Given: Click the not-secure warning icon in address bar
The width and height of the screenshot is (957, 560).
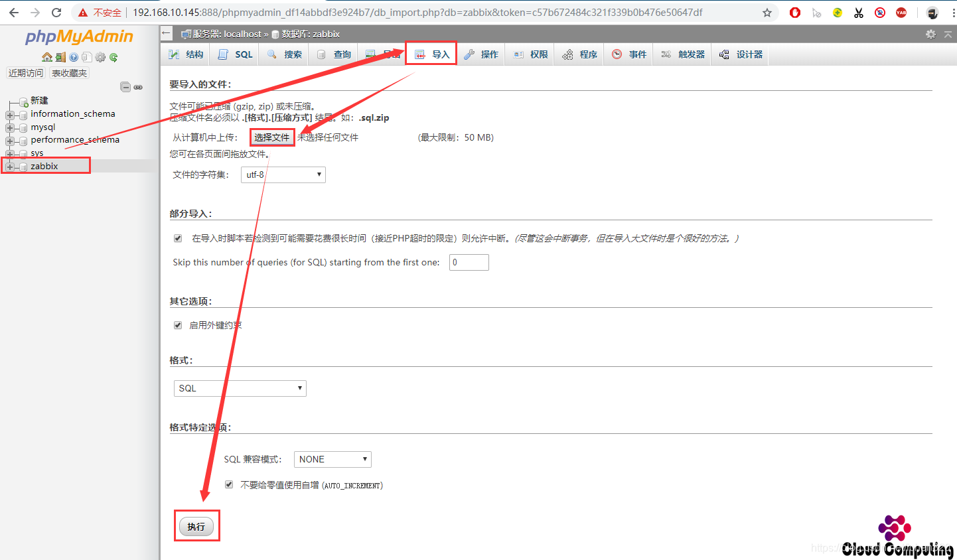Looking at the screenshot, I should coord(83,13).
